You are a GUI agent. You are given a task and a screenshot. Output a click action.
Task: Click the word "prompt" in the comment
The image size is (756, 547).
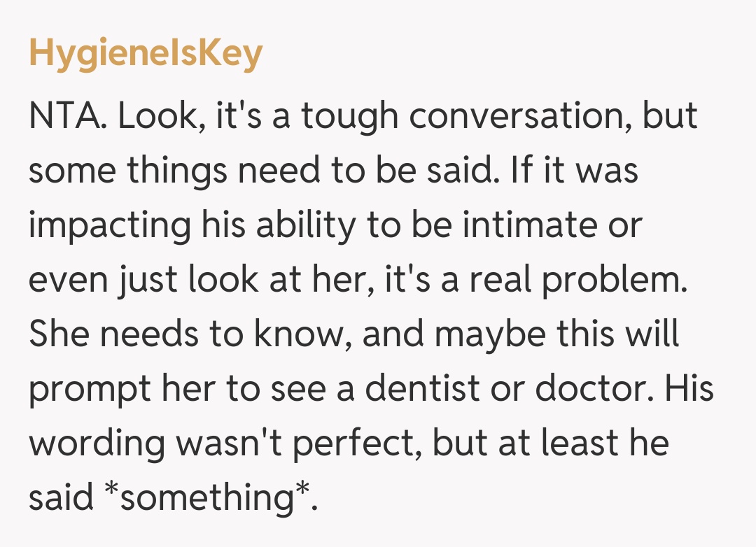90,389
